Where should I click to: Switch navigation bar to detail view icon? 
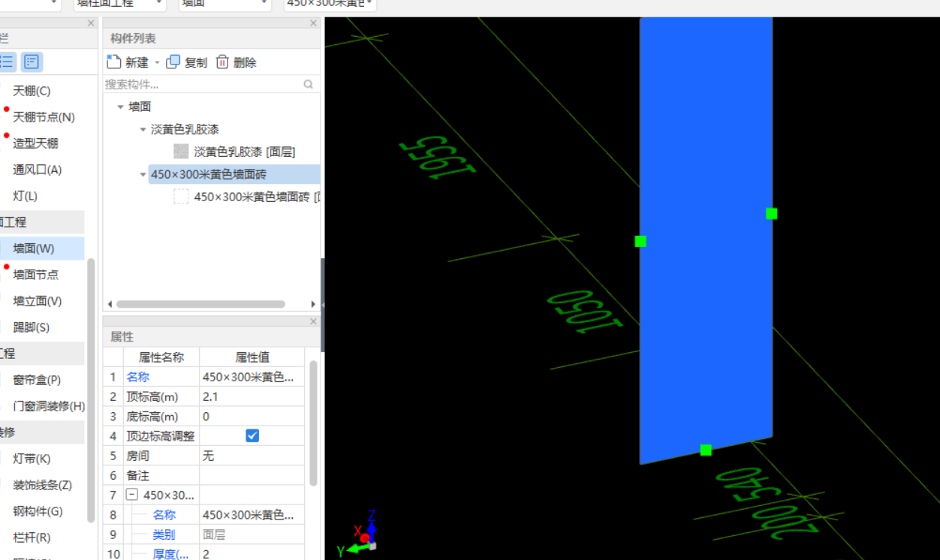click(x=31, y=62)
